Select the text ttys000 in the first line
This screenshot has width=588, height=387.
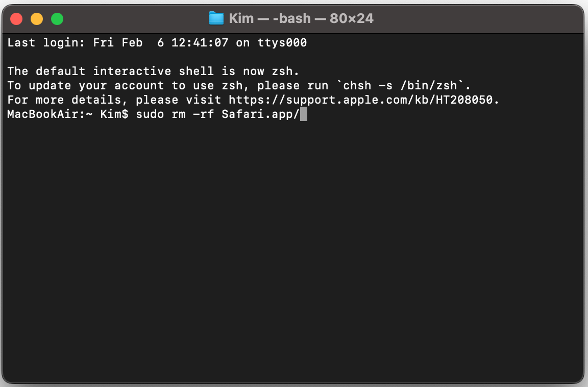pyautogui.click(x=282, y=42)
